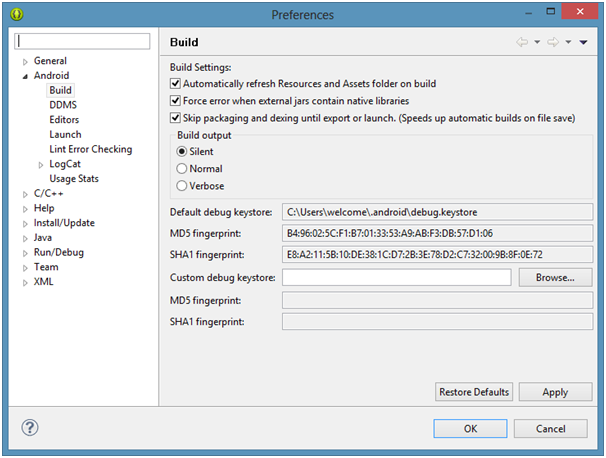606x458 pixels.
Task: Select the Verbose build output radio
Action: point(182,186)
